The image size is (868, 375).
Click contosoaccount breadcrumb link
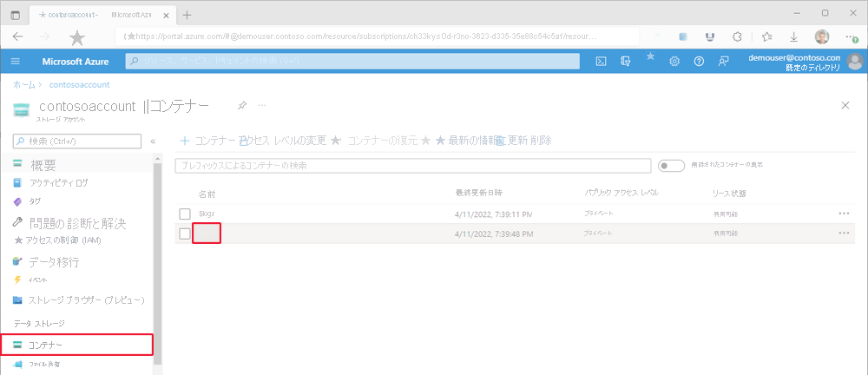click(79, 85)
